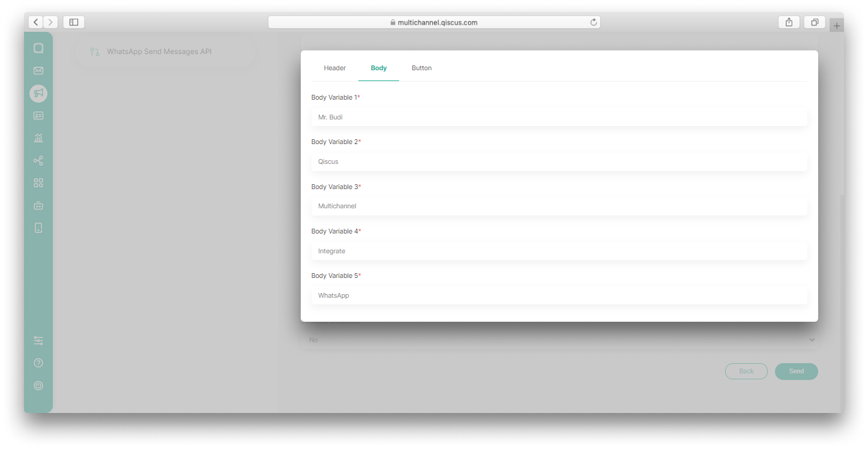Select the robot bot icon in sidebar
The width and height of the screenshot is (868, 449).
(38, 205)
